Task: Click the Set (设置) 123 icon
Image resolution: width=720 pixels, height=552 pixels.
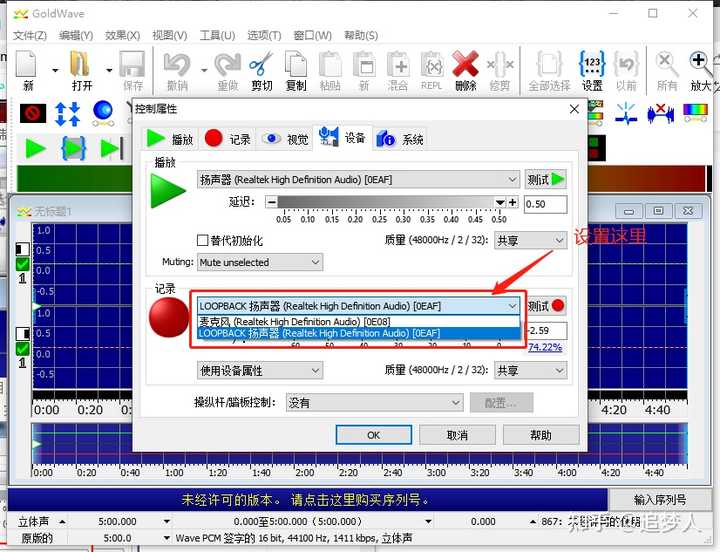Action: point(592,64)
